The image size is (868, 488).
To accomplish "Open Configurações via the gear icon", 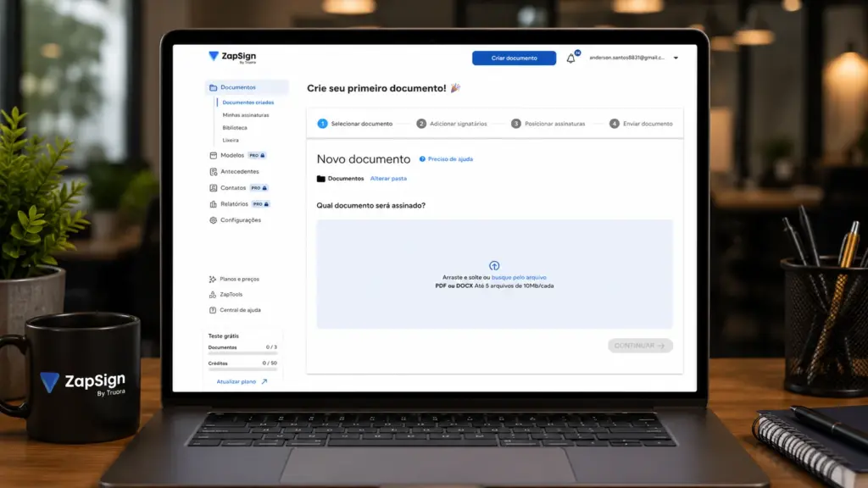I will pos(213,220).
